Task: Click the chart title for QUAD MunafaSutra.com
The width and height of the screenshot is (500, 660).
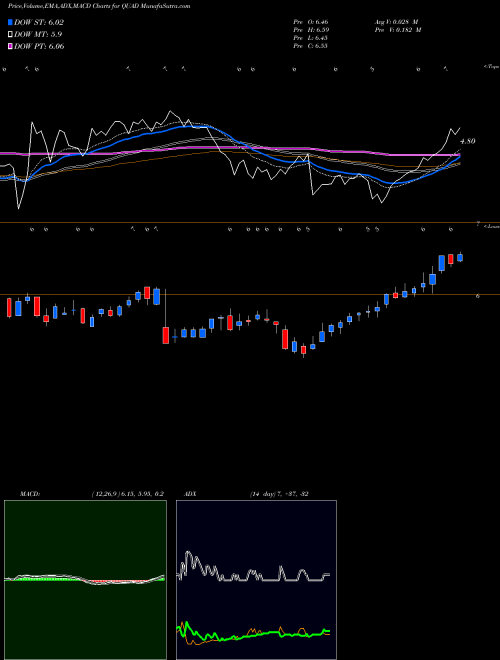Action: click(x=99, y=6)
